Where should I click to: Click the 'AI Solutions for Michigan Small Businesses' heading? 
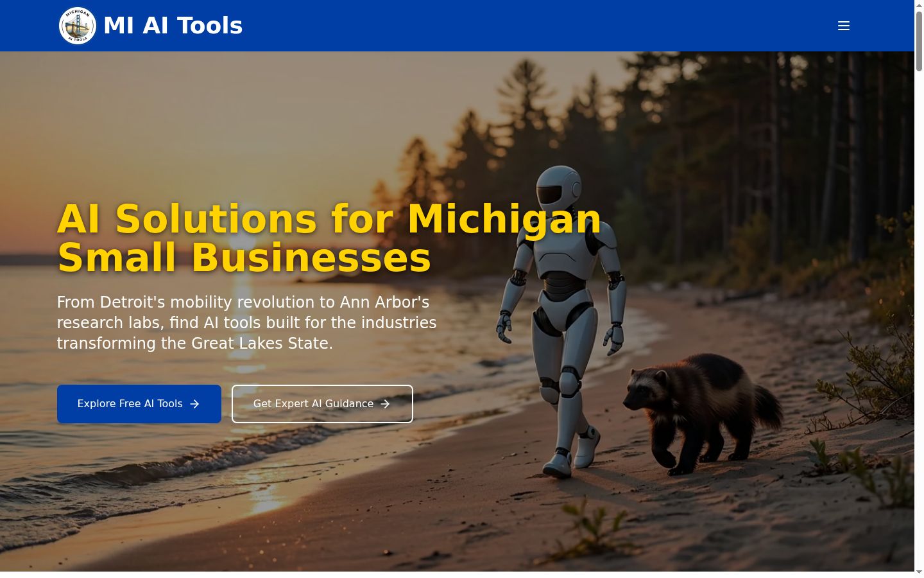[330, 238]
